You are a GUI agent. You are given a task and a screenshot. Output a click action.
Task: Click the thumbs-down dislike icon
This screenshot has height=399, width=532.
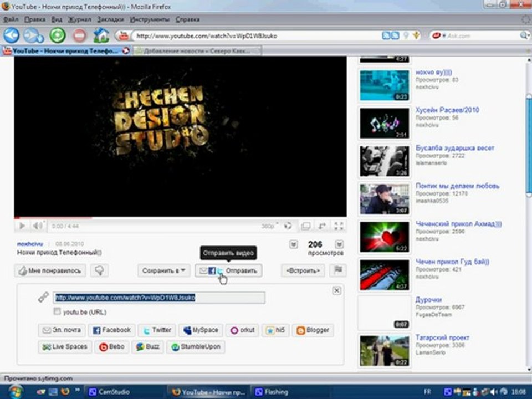[99, 270]
